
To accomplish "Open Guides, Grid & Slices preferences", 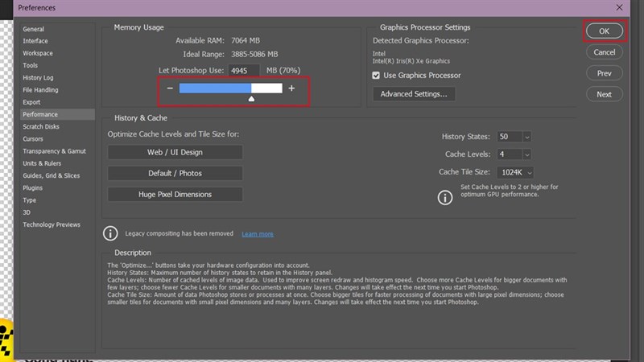I will pyautogui.click(x=57, y=175).
